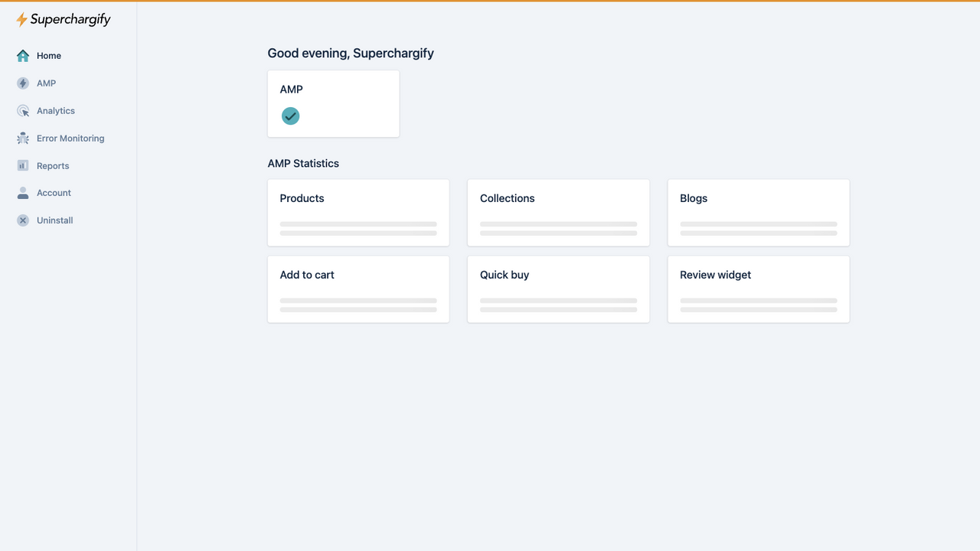980x551 pixels.
Task: Select the Collections statistics card
Action: tap(558, 213)
